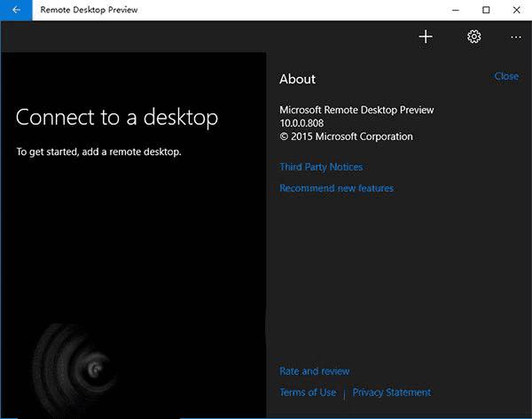Viewport: 532px width, 419px height.
Task: Click the back arrow button
Action: tap(16, 10)
